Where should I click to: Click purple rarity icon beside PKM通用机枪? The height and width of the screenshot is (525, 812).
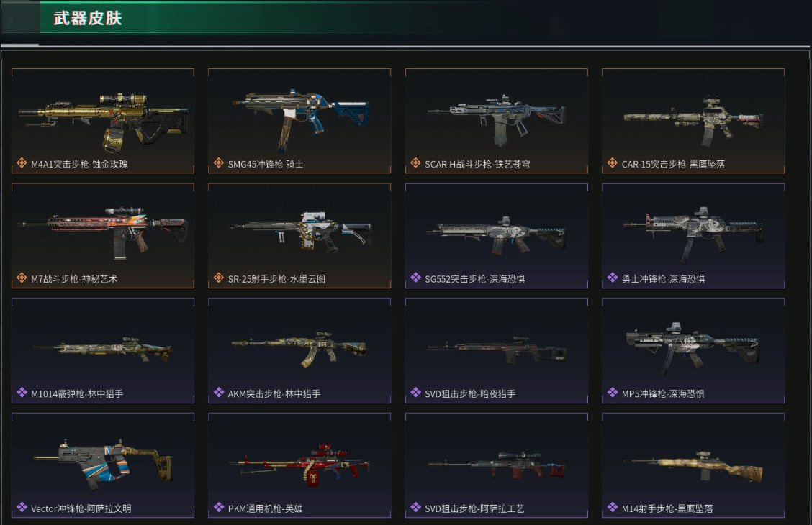[219, 508]
